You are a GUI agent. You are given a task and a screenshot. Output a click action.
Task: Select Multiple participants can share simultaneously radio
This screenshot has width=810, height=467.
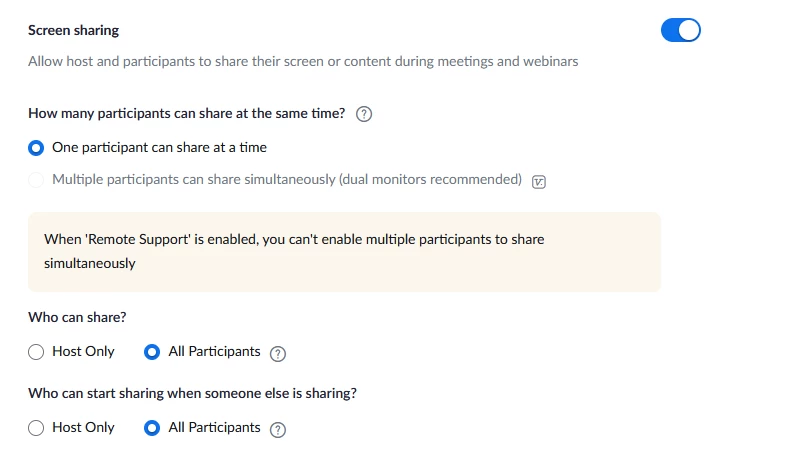click(36, 180)
